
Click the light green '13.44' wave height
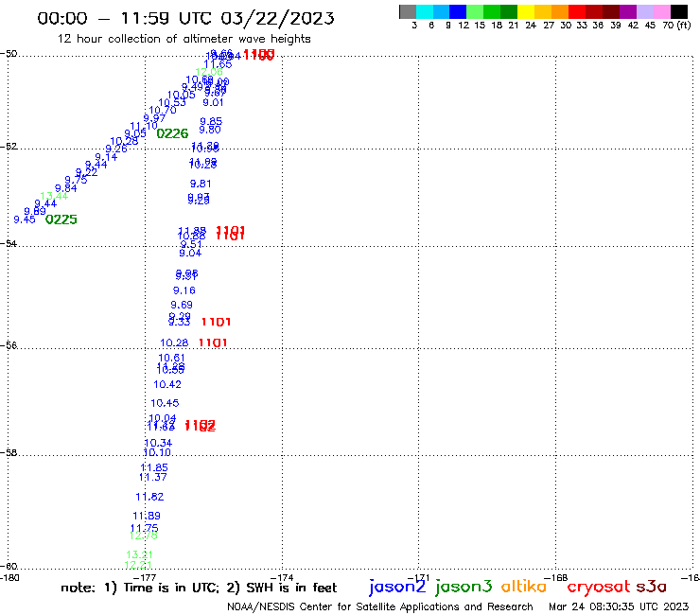click(54, 196)
